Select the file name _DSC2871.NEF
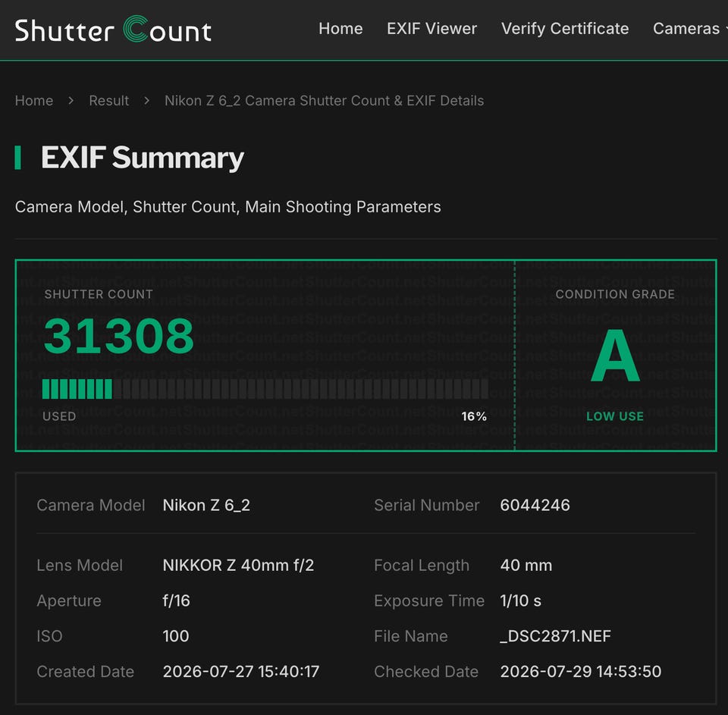Viewport: 728px width, 715px height. 555,636
